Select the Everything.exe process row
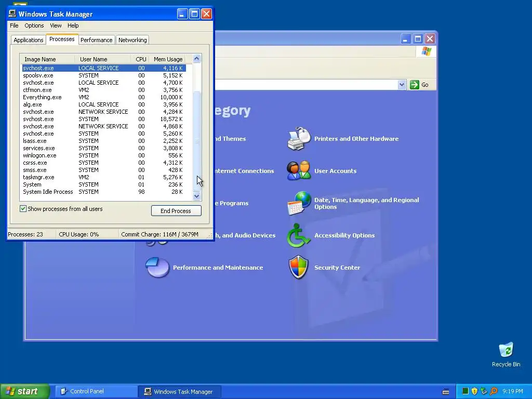 [x=104, y=97]
